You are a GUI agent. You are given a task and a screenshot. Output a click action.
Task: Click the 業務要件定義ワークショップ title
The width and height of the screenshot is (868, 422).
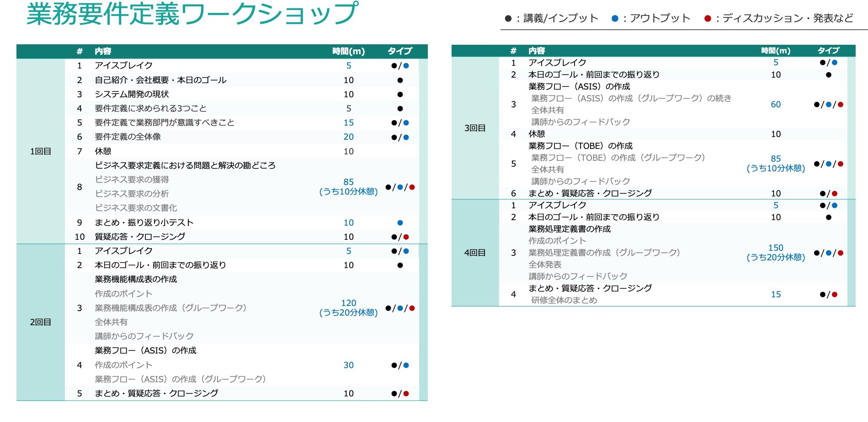(192, 13)
